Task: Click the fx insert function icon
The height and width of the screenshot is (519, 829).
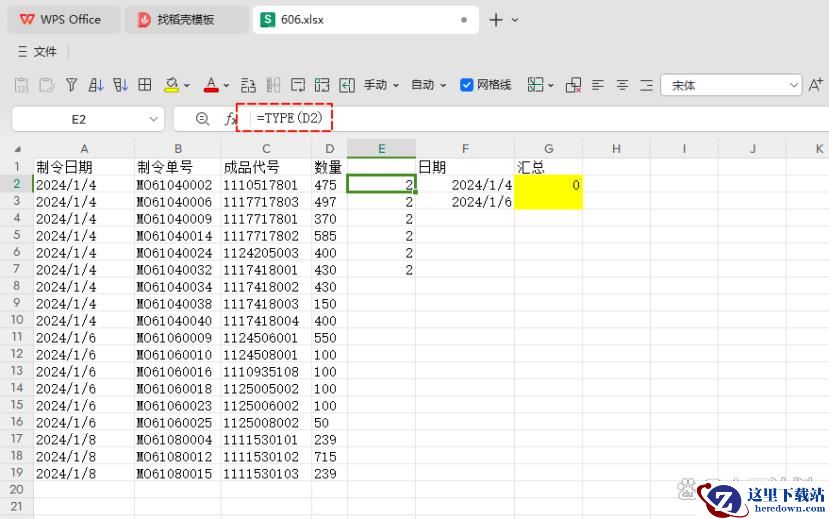Action: click(230, 119)
